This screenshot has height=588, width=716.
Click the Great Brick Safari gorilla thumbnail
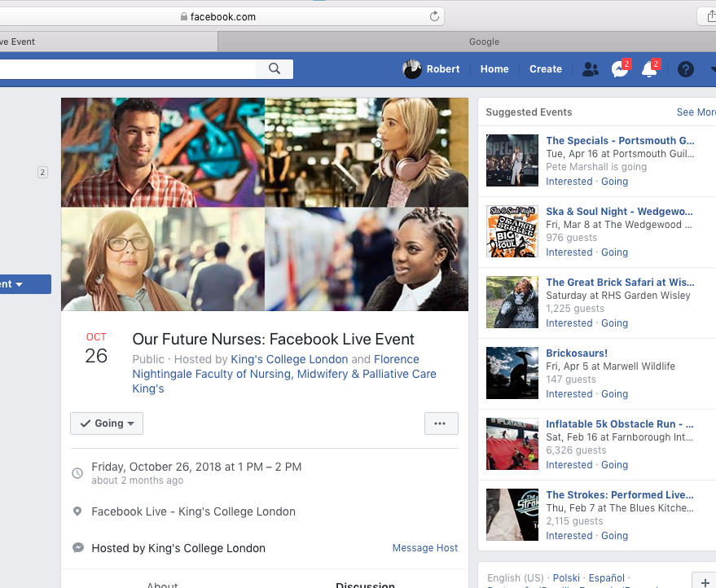coord(512,302)
